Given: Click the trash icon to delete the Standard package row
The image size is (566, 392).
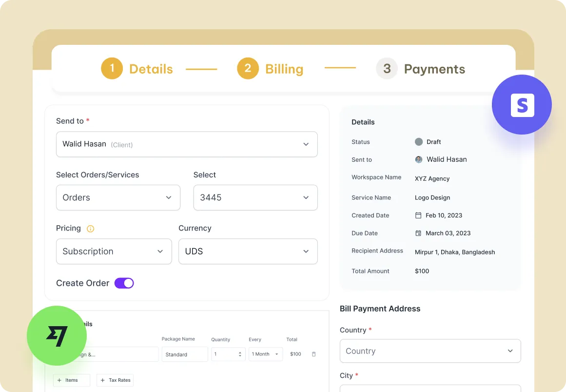Looking at the screenshot, I should click(314, 354).
